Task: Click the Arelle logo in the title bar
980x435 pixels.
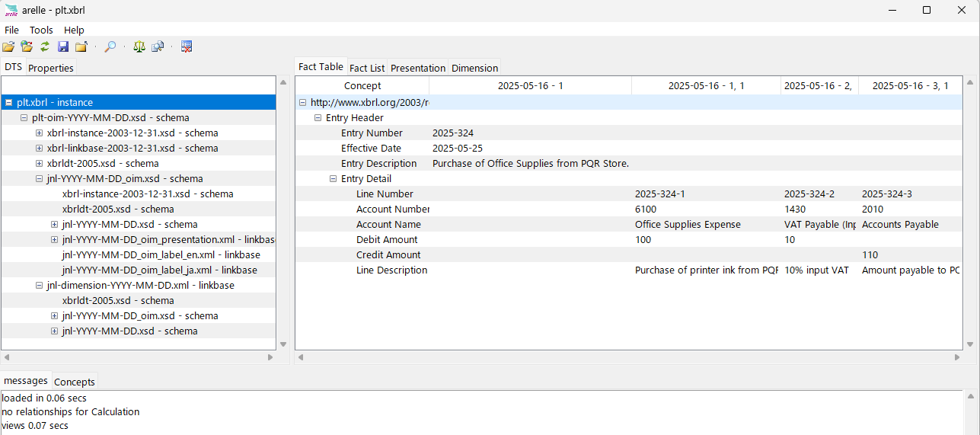Action: coord(11,10)
